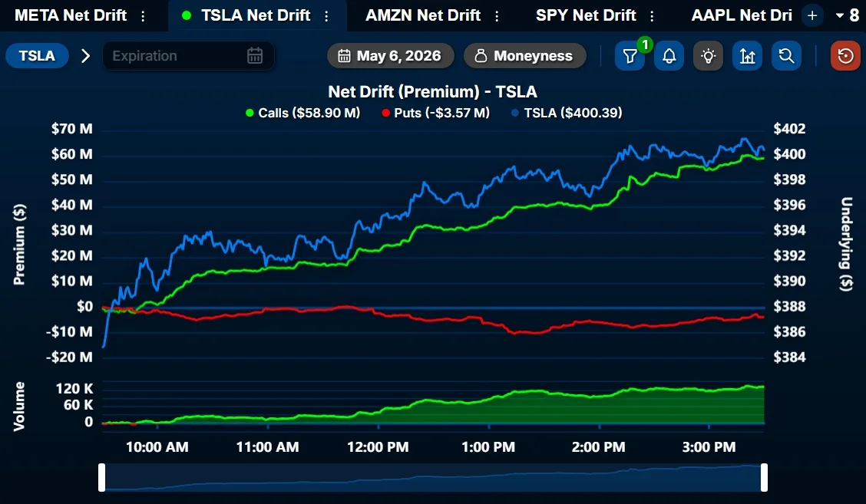Click right handle of range slider
This screenshot has height=504, width=866.
764,477
